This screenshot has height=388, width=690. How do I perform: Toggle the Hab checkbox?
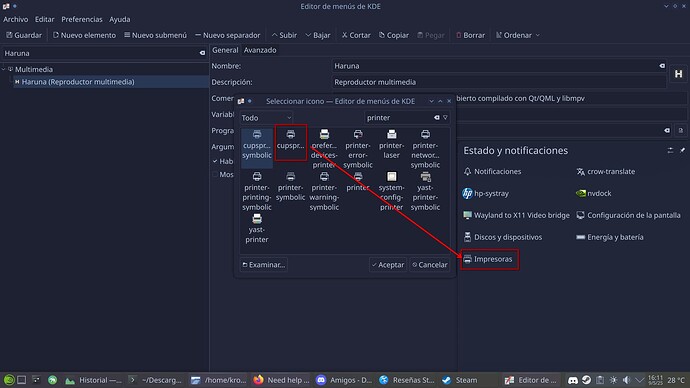pos(215,161)
